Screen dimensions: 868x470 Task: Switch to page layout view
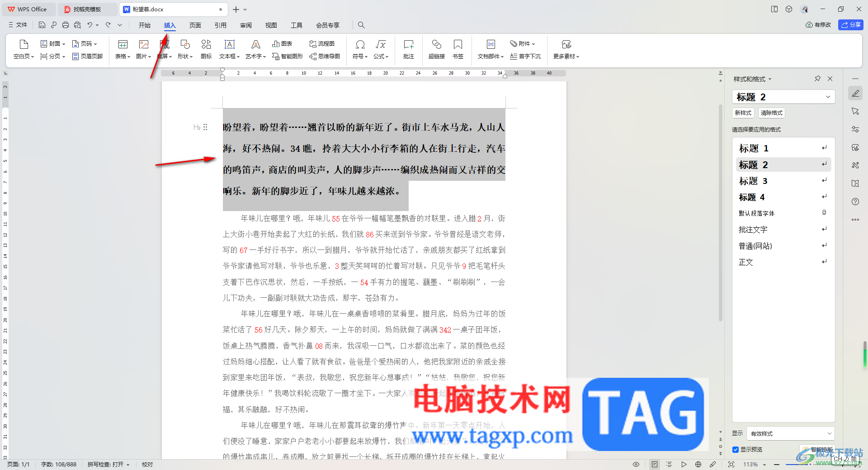(x=655, y=465)
